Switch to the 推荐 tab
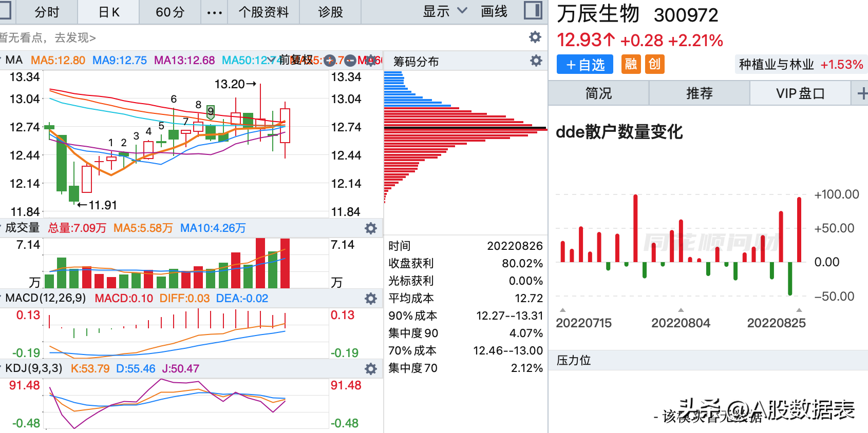The width and height of the screenshot is (868, 433). pos(700,93)
